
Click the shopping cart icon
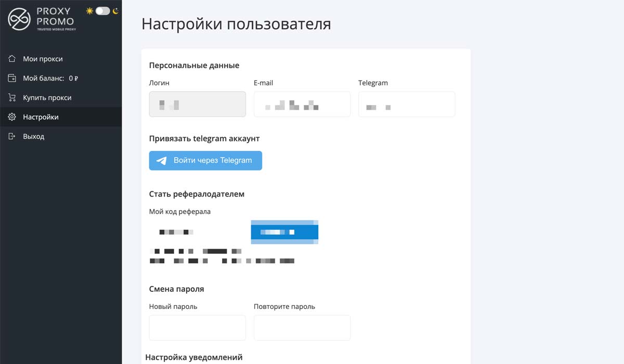point(12,98)
